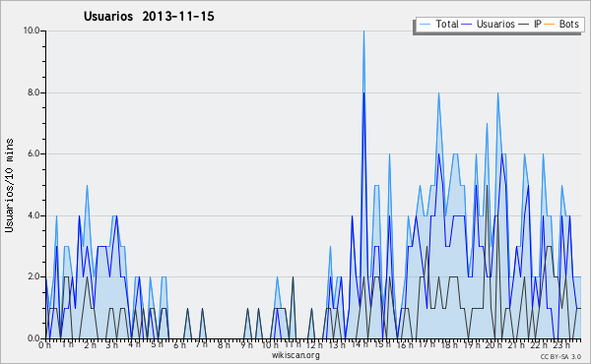Click the '22 h' x-axis label
The width and height of the screenshot is (591, 364).
[539, 345]
